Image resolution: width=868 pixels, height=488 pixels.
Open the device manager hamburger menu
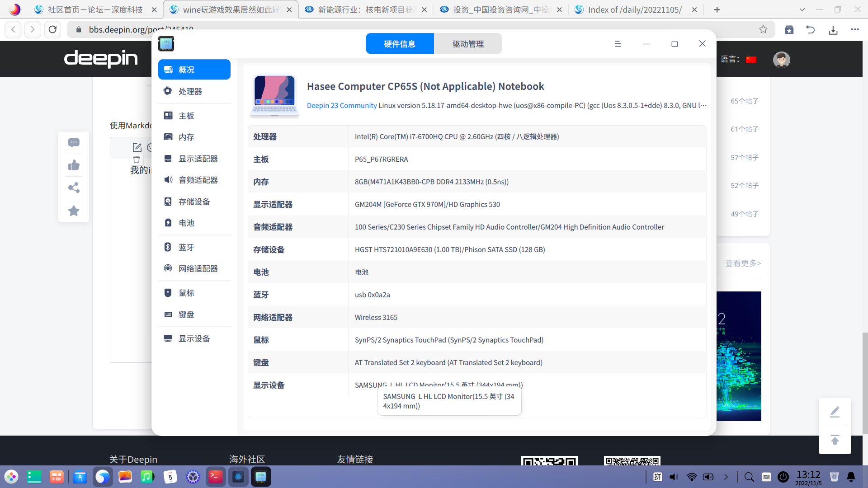[618, 44]
